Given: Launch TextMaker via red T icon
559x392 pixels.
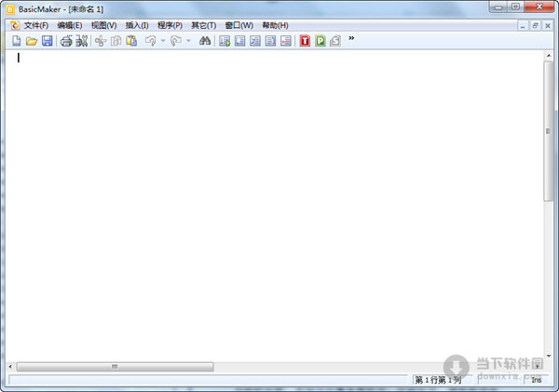Looking at the screenshot, I should [305, 41].
